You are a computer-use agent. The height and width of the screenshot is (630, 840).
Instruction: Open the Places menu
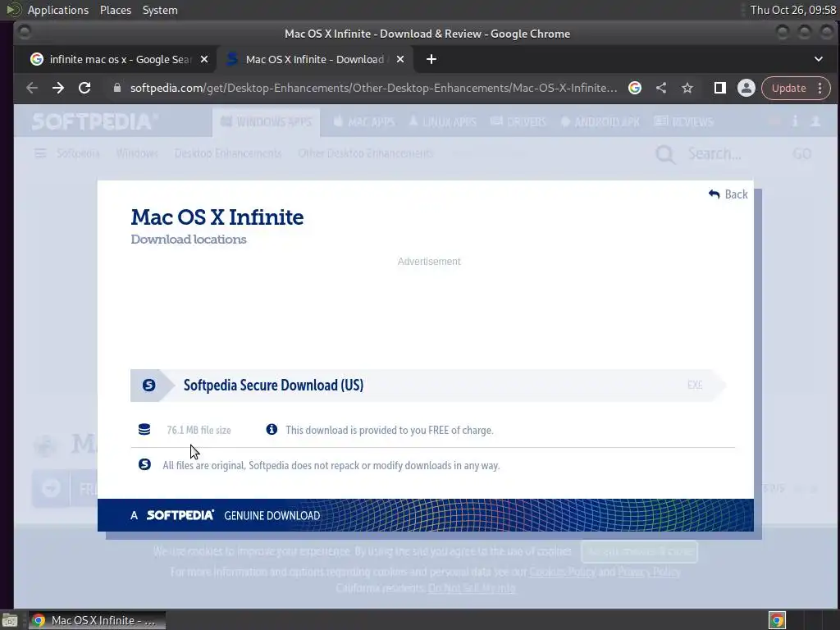click(x=116, y=10)
